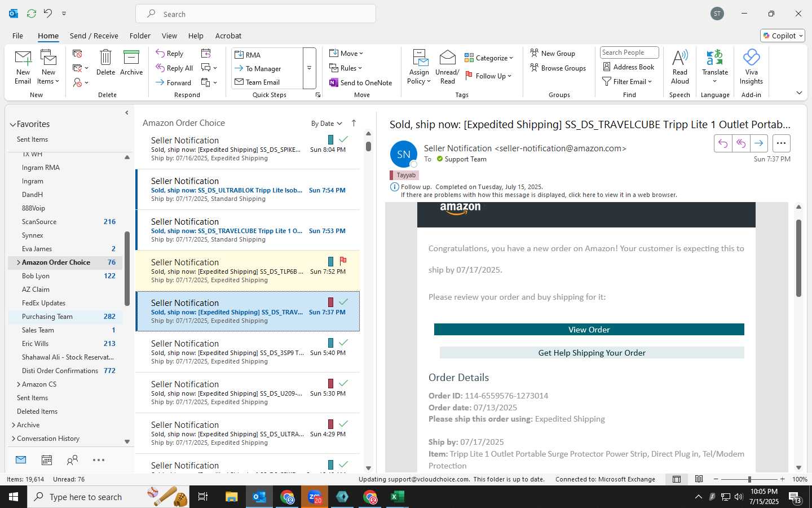
Task: Open more navigation options ellipsis
Action: (x=99, y=460)
